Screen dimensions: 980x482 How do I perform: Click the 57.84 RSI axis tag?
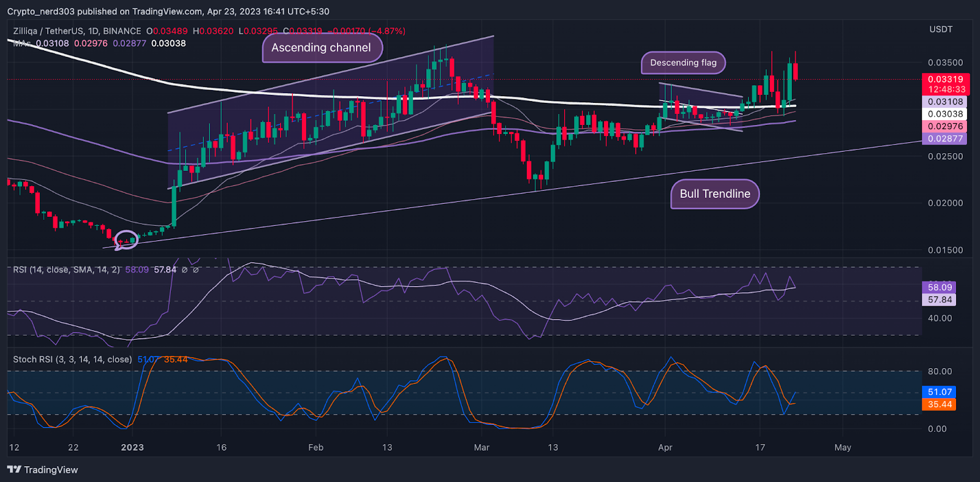[x=939, y=299]
